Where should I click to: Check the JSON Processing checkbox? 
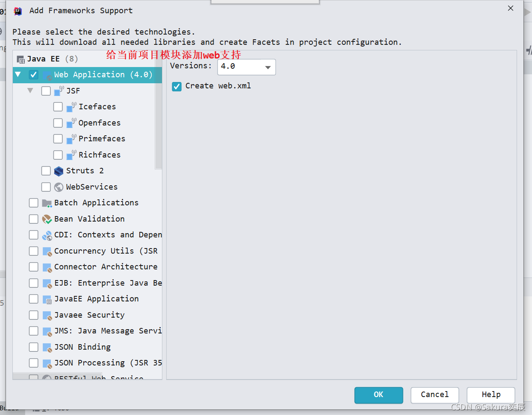34,363
